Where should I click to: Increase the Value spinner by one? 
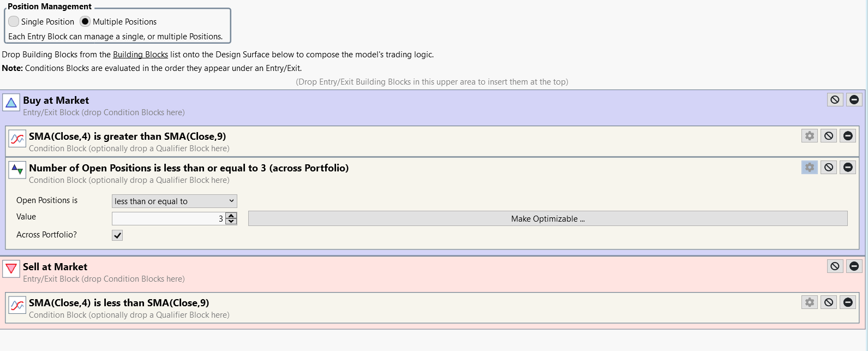[231, 216]
